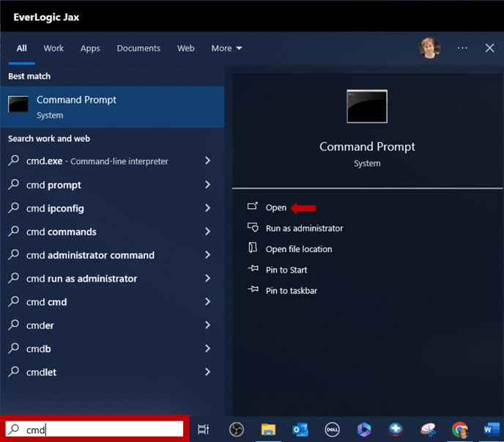Expand arrow for cmdlet suggestion

coord(208,372)
